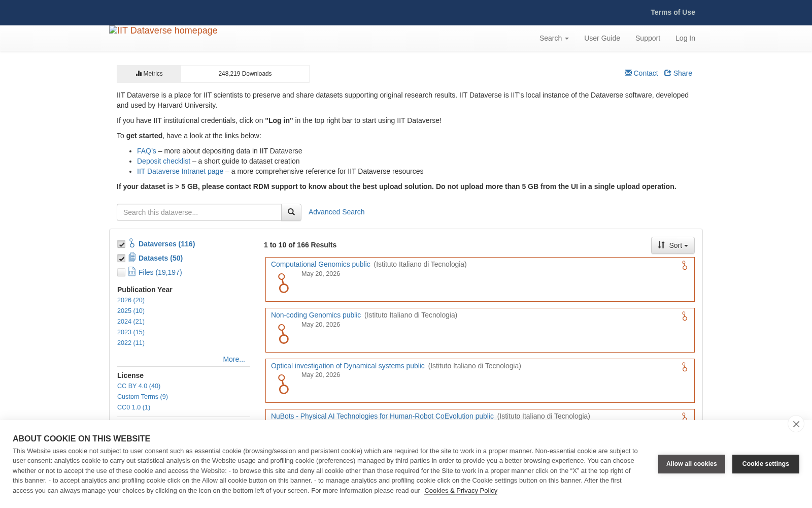The width and height of the screenshot is (812, 508).
Task: Close the cookie banner with X
Action: [796, 424]
